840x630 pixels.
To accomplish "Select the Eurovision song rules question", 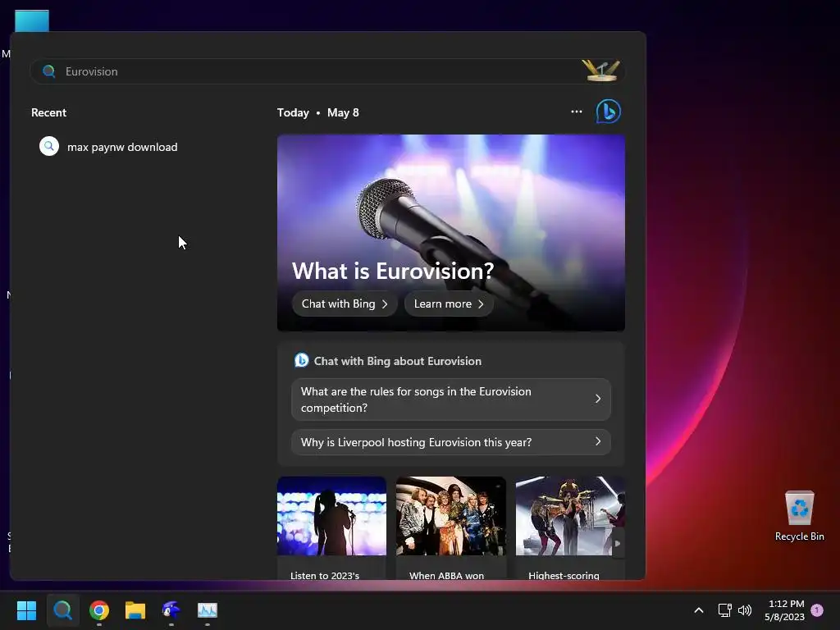I will click(x=451, y=399).
